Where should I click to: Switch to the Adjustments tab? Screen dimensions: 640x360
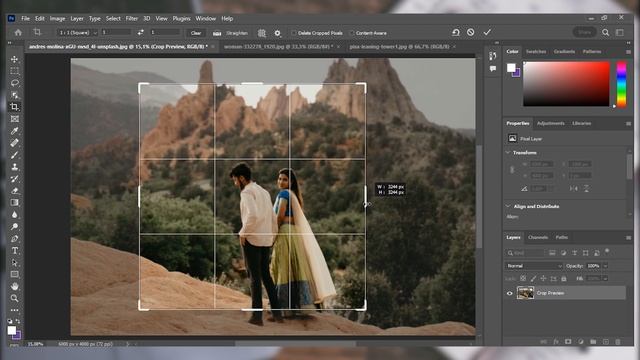(x=551, y=123)
